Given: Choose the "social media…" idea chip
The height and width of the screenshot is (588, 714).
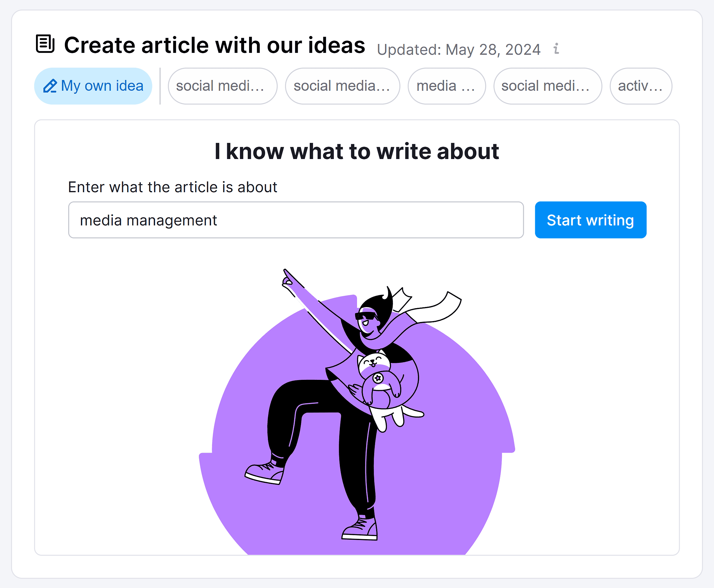Looking at the screenshot, I should click(342, 86).
